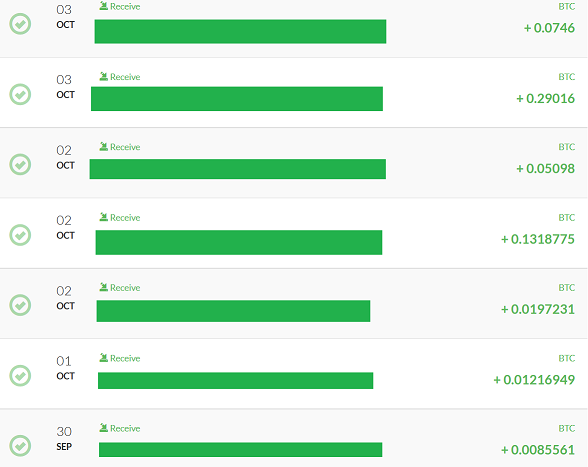Click the redacted green bar beside +0.0085561
The width and height of the screenshot is (588, 467).
tap(240, 450)
